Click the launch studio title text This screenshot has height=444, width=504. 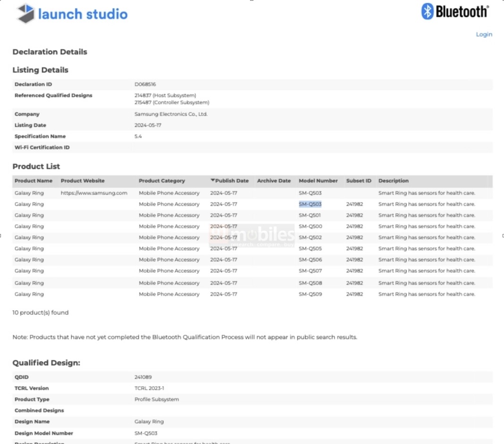(x=83, y=14)
